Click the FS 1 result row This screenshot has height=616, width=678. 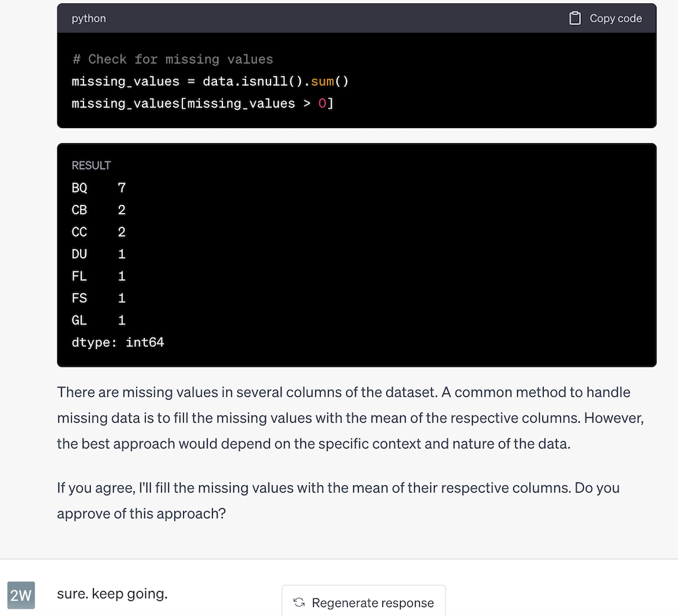tap(98, 298)
